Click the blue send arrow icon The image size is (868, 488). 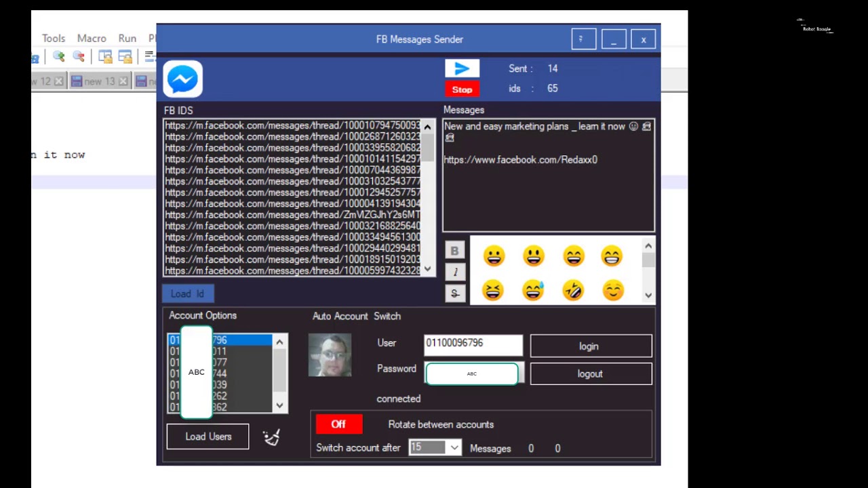(x=462, y=68)
